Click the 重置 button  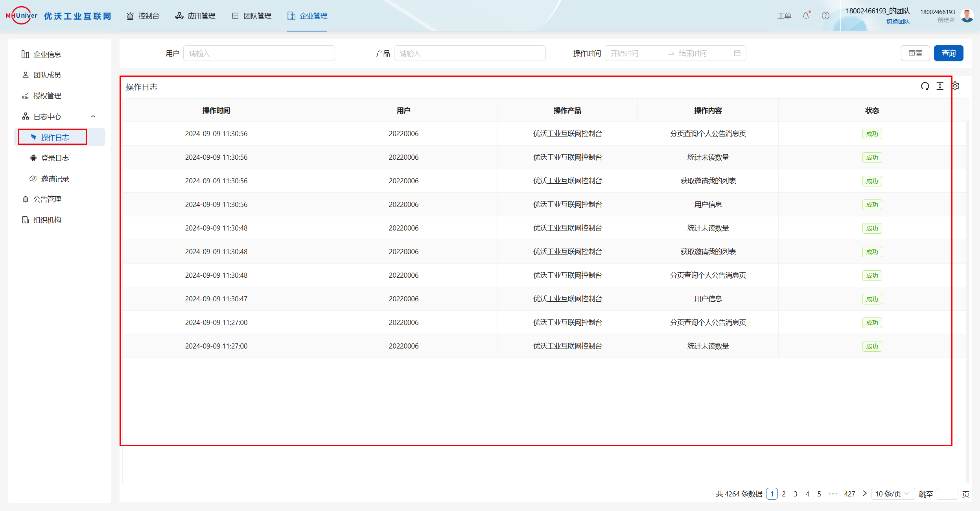915,53
